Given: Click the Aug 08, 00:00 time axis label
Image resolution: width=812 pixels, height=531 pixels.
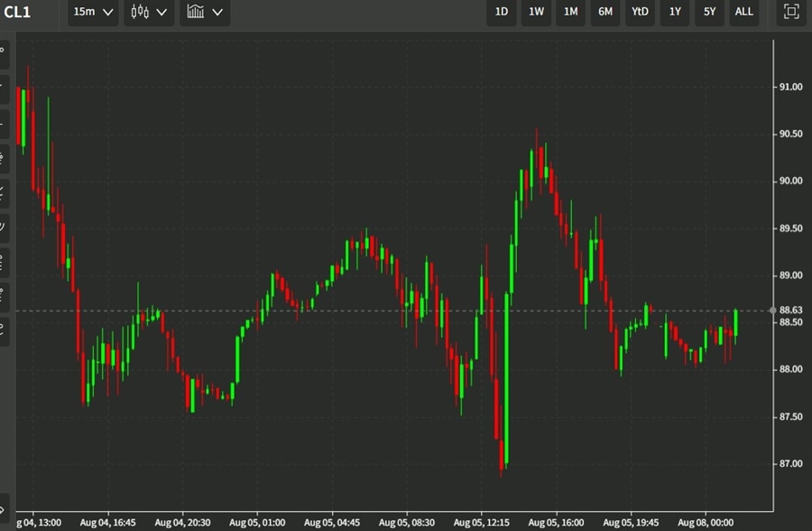Looking at the screenshot, I should point(706,523).
